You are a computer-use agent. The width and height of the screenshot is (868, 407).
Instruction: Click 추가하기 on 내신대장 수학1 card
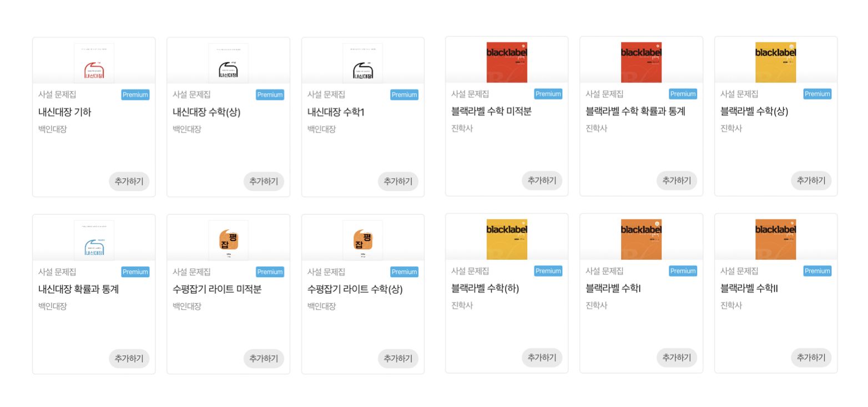(x=398, y=181)
